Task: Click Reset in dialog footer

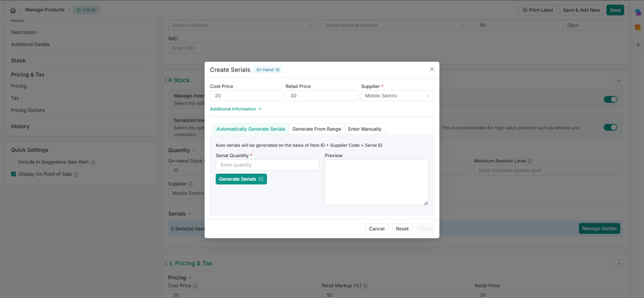Action: [x=402, y=229]
